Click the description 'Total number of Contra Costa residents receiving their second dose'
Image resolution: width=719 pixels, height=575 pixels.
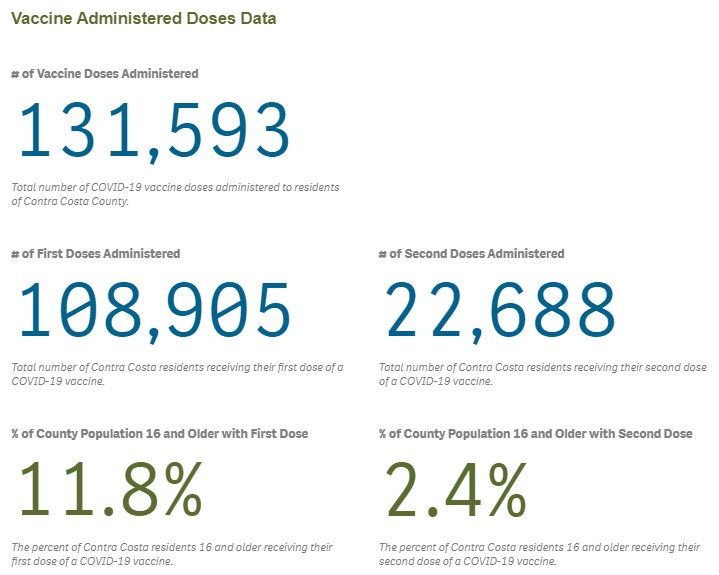[543, 374]
